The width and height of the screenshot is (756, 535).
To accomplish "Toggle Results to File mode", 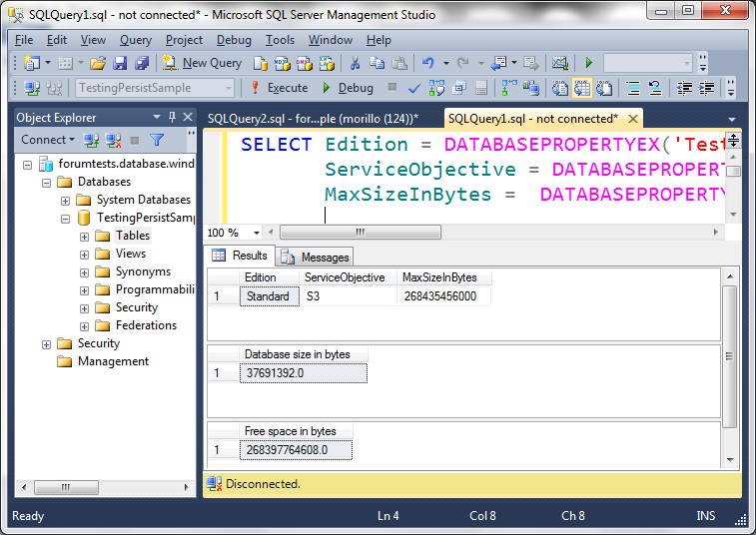I will click(x=604, y=88).
